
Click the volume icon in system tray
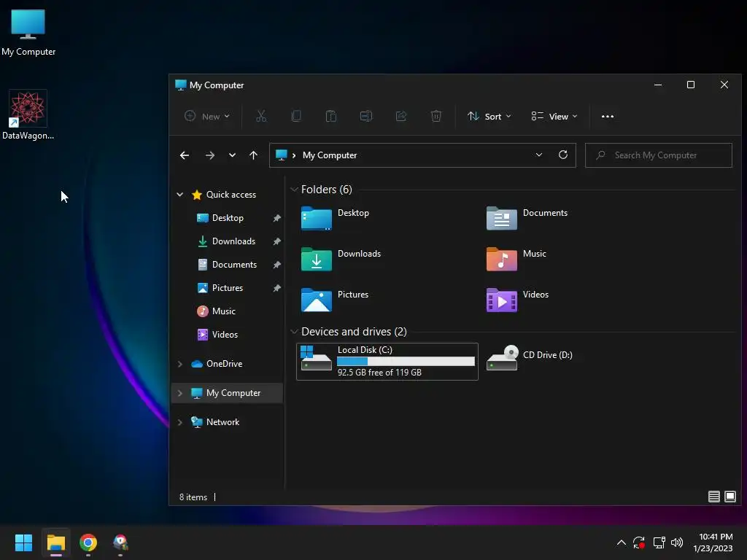pos(676,542)
